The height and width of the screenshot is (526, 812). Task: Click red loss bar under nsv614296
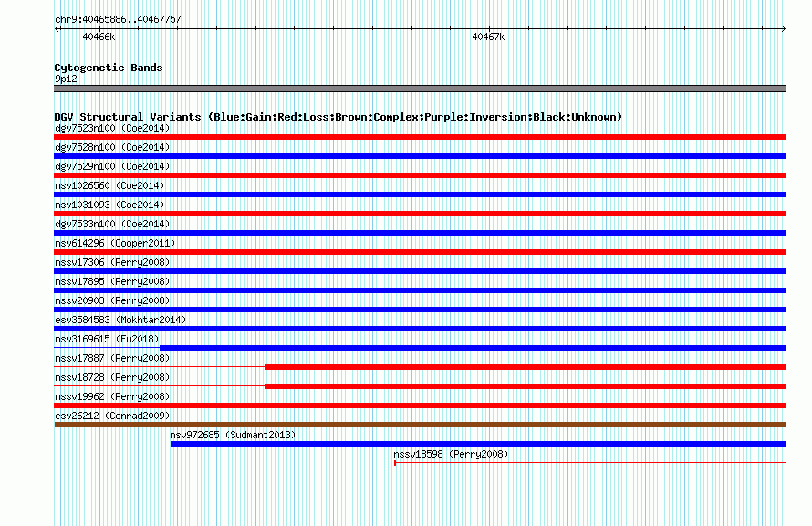[x=420, y=252]
